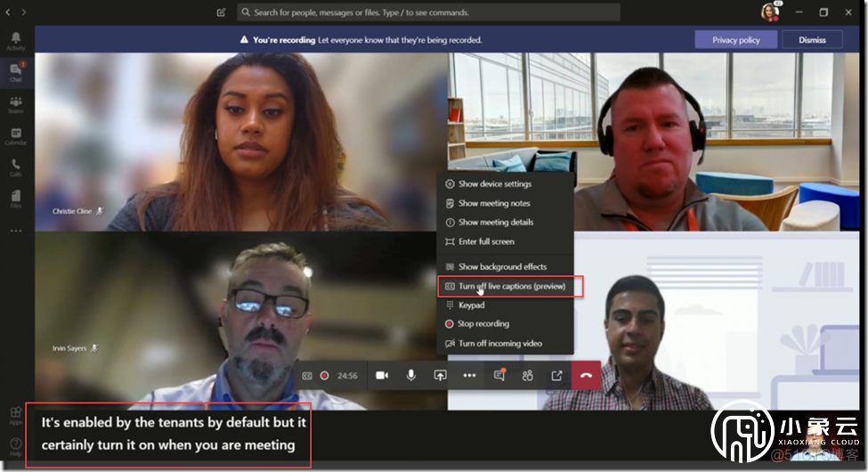Open Help in the left sidebar
The image size is (868, 472).
pyautogui.click(x=15, y=446)
